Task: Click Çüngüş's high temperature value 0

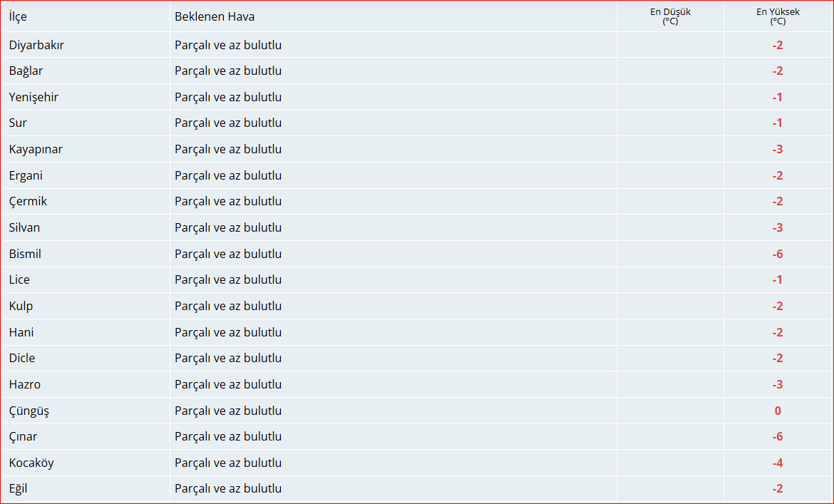Action: (x=778, y=411)
